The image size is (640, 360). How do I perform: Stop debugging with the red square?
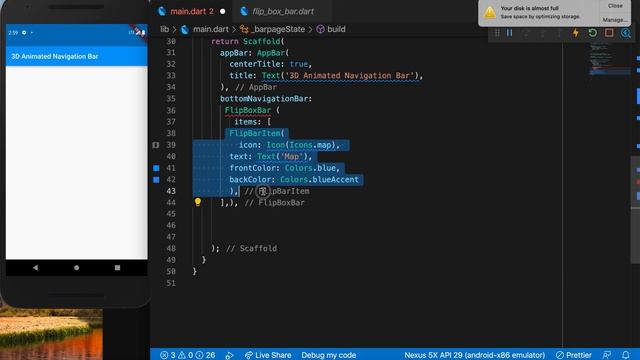pos(609,33)
